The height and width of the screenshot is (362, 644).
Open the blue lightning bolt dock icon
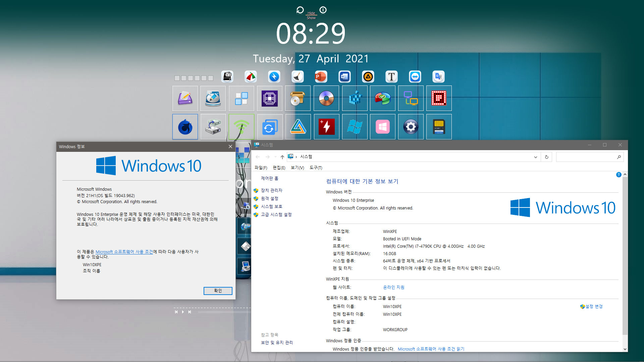[x=274, y=77]
